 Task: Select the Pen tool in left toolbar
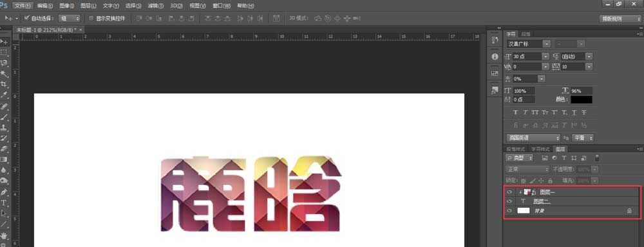[4, 192]
